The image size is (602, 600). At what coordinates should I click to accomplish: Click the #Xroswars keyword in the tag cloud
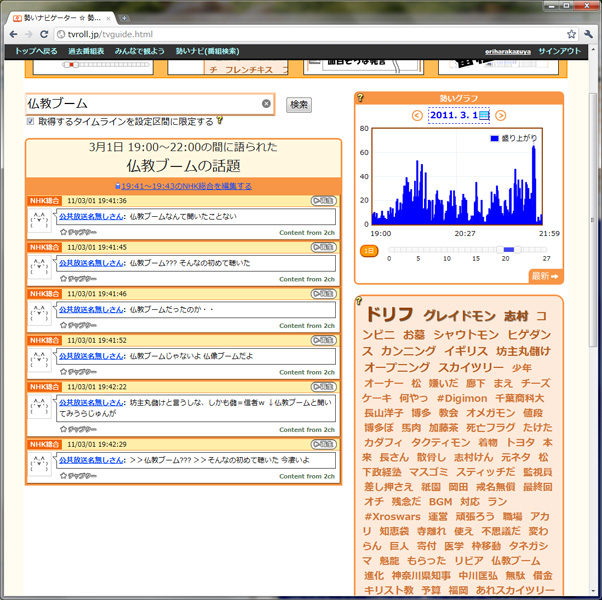(x=392, y=516)
